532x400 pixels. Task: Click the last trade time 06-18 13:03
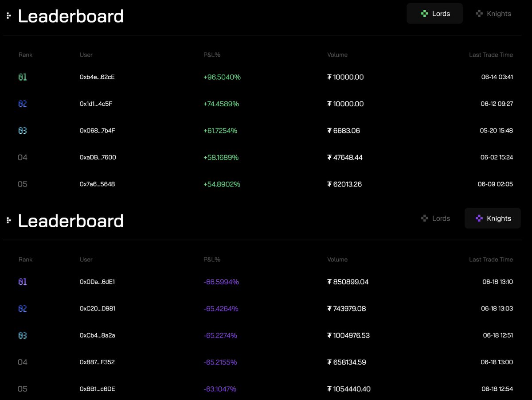coord(497,309)
